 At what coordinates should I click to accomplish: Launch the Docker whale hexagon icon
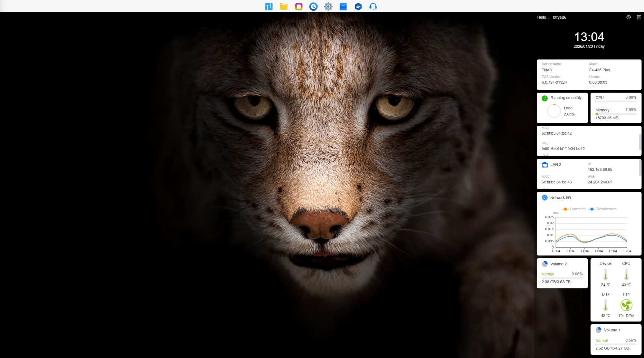[358, 6]
